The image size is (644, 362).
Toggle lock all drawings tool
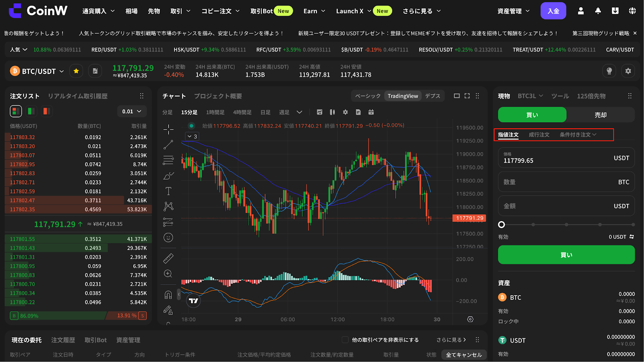pyautogui.click(x=168, y=310)
